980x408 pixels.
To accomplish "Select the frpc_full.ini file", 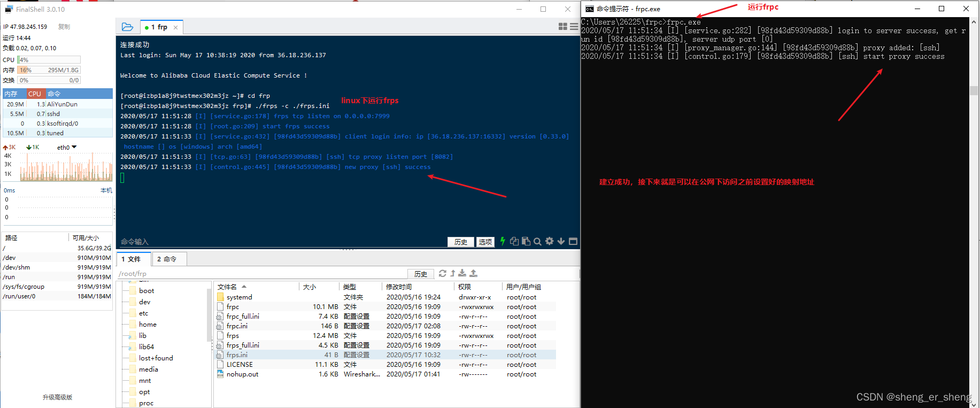I will (385, 317).
